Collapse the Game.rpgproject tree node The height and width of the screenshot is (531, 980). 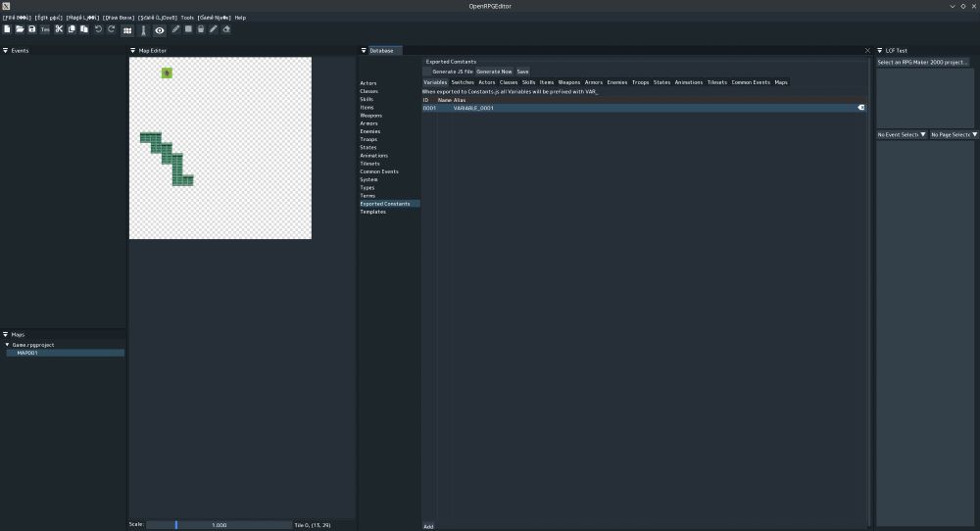tap(8, 345)
